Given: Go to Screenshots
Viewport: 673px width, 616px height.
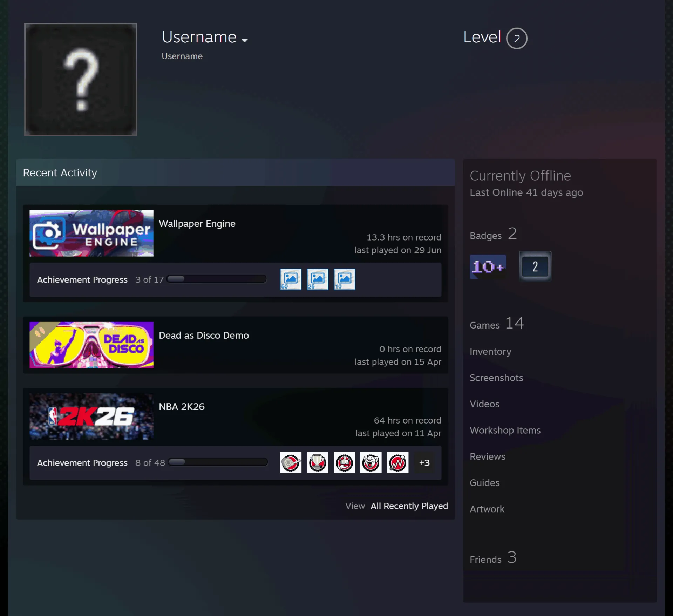Looking at the screenshot, I should 496,378.
